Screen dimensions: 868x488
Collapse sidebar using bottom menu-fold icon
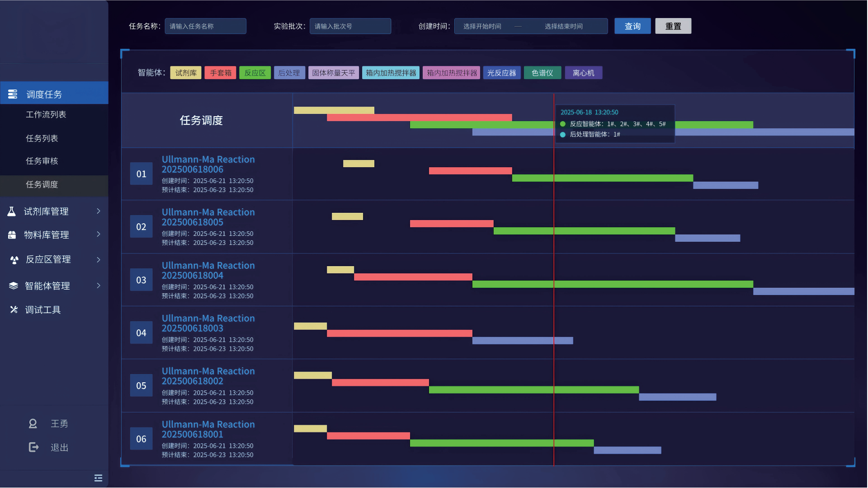(98, 478)
